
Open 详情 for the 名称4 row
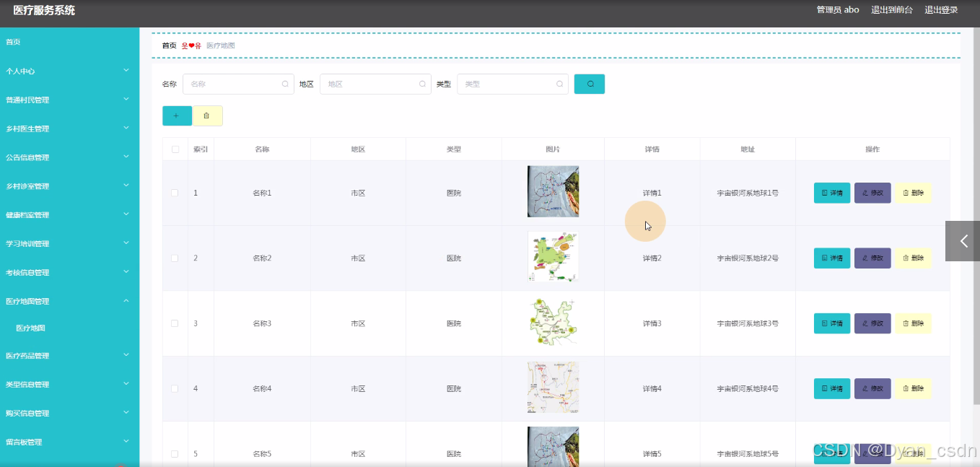832,388
